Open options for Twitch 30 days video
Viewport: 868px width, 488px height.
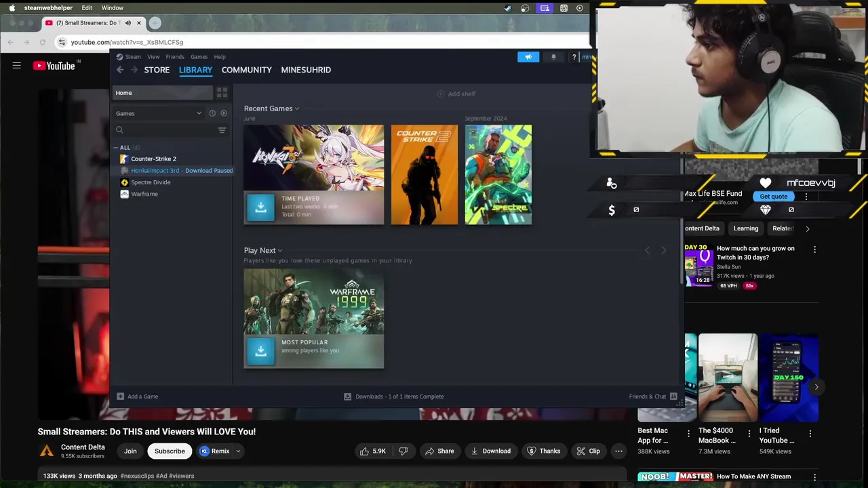point(814,249)
